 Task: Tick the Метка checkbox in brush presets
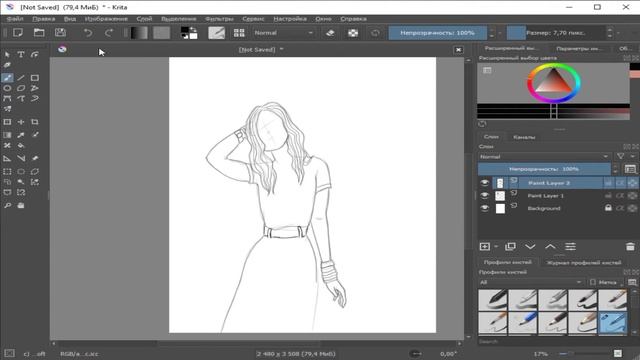tap(593, 282)
